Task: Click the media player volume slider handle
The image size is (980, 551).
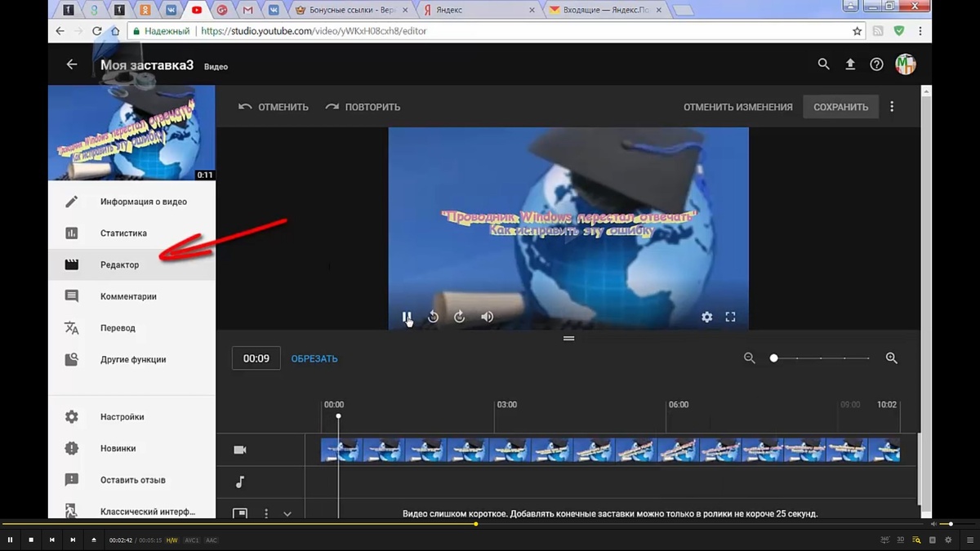Action: point(951,523)
